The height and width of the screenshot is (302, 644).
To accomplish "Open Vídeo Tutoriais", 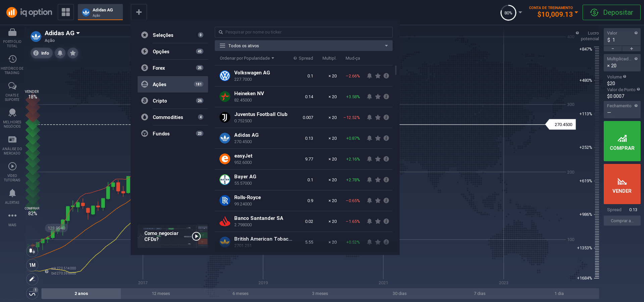I will [12, 172].
